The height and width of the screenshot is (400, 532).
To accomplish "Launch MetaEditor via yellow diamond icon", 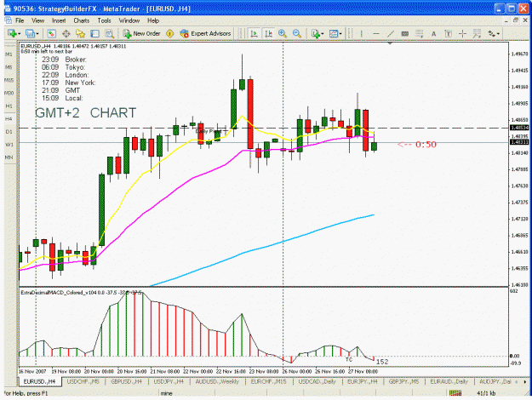I will tap(170, 33).
